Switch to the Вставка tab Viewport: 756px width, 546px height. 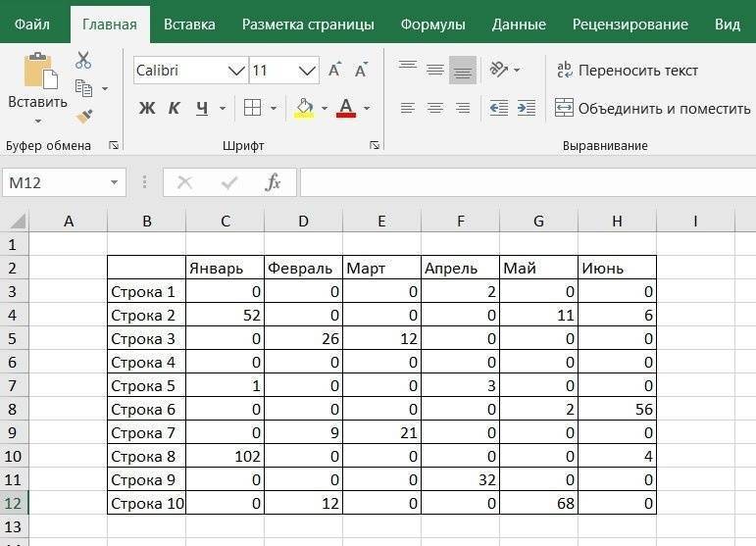point(189,25)
